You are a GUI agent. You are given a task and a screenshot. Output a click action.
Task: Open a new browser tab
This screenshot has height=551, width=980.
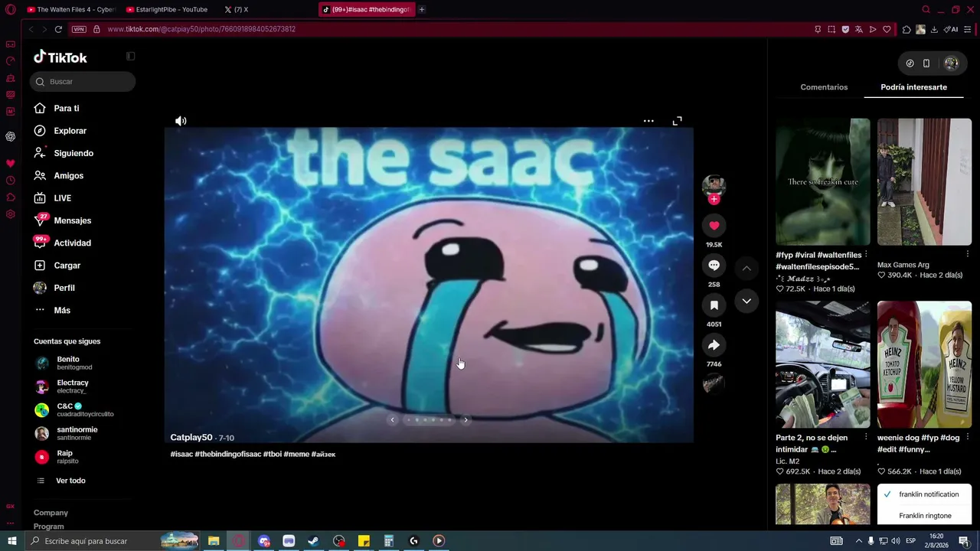(x=422, y=9)
